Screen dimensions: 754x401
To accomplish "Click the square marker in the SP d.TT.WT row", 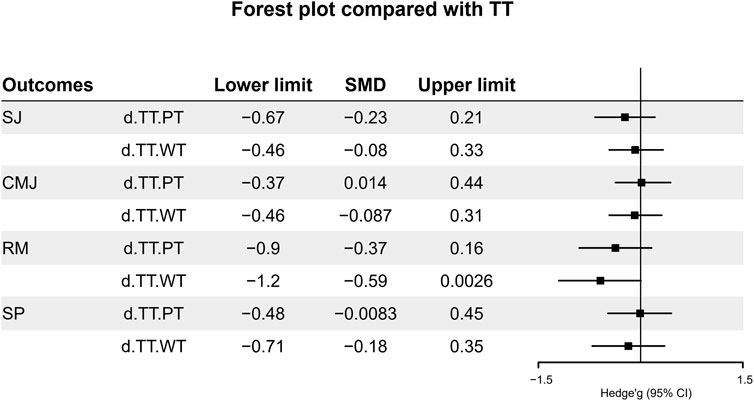I will [628, 346].
